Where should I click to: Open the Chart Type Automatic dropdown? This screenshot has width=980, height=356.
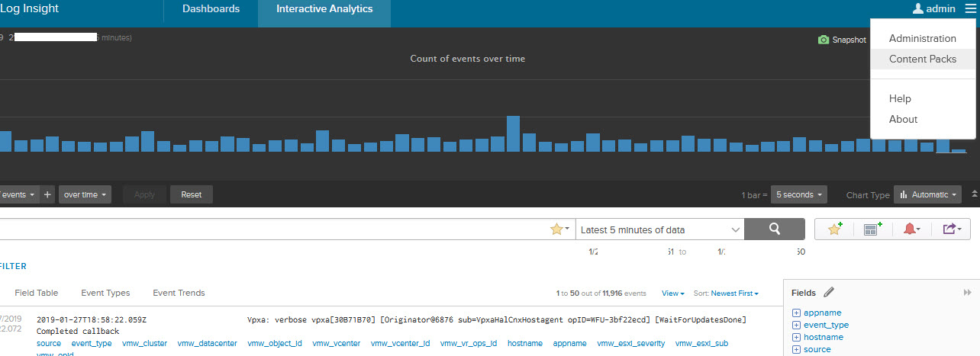click(927, 194)
